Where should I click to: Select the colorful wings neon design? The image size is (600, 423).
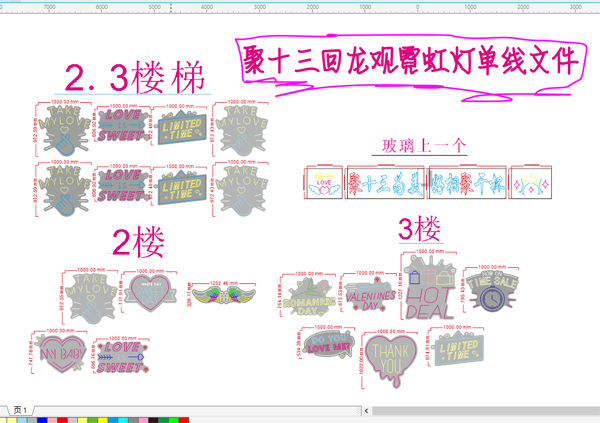click(224, 296)
